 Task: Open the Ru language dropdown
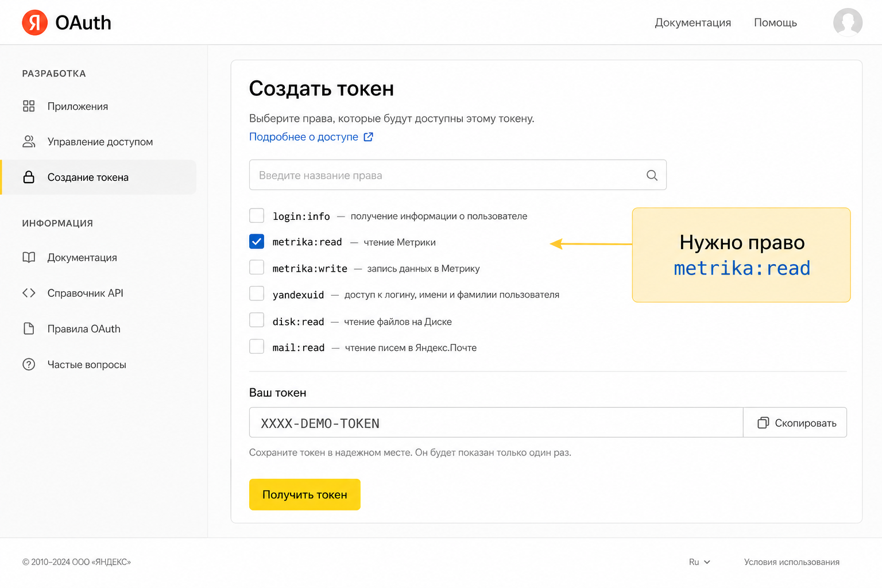(699, 562)
